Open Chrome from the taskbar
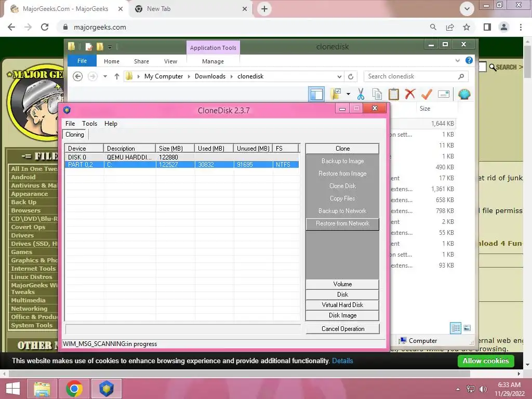The height and width of the screenshot is (399, 532). pyautogui.click(x=74, y=389)
